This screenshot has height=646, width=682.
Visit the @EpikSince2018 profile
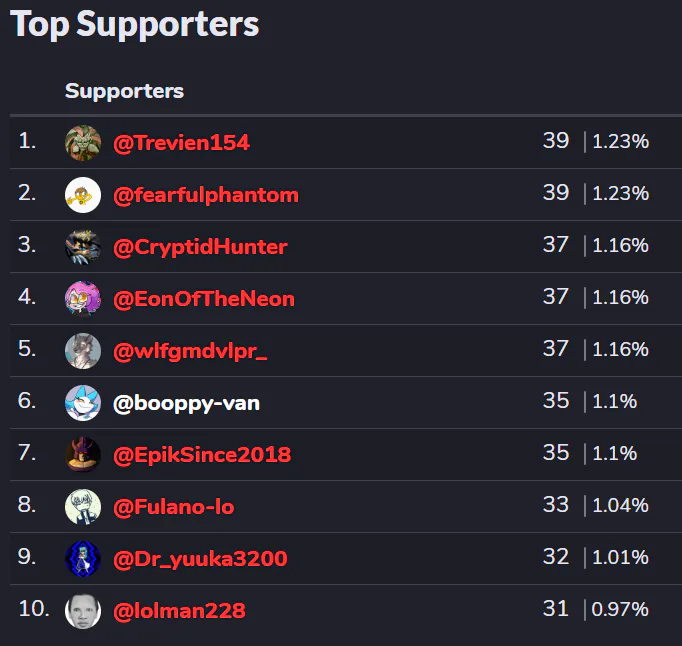(202, 455)
